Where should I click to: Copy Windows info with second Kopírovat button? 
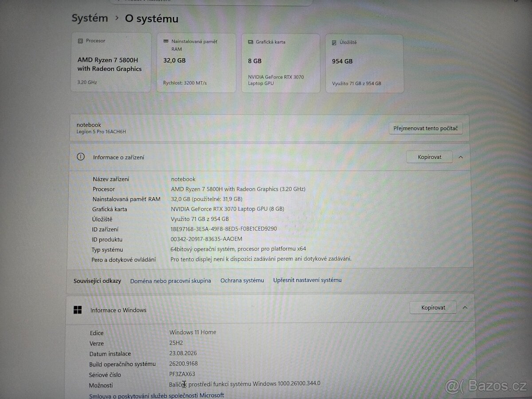click(433, 307)
